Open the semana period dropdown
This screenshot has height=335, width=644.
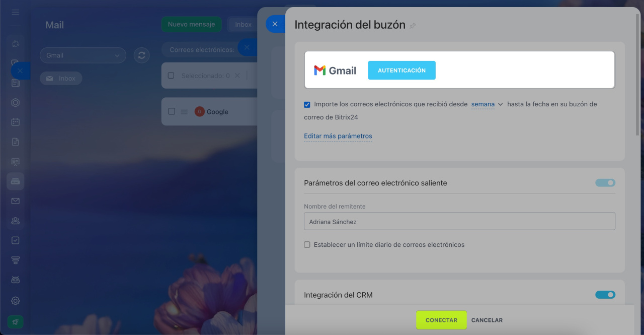(487, 104)
